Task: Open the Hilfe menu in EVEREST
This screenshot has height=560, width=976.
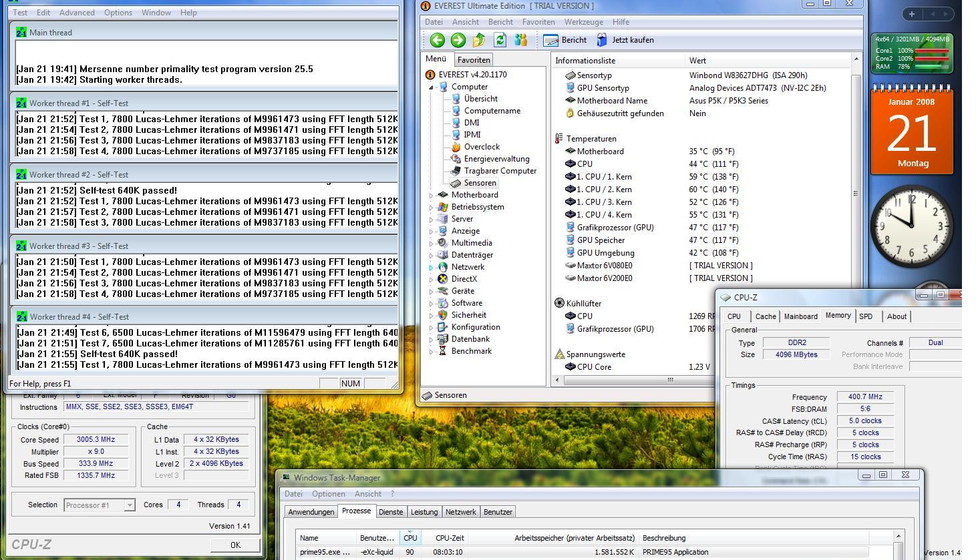Action: 621,22
